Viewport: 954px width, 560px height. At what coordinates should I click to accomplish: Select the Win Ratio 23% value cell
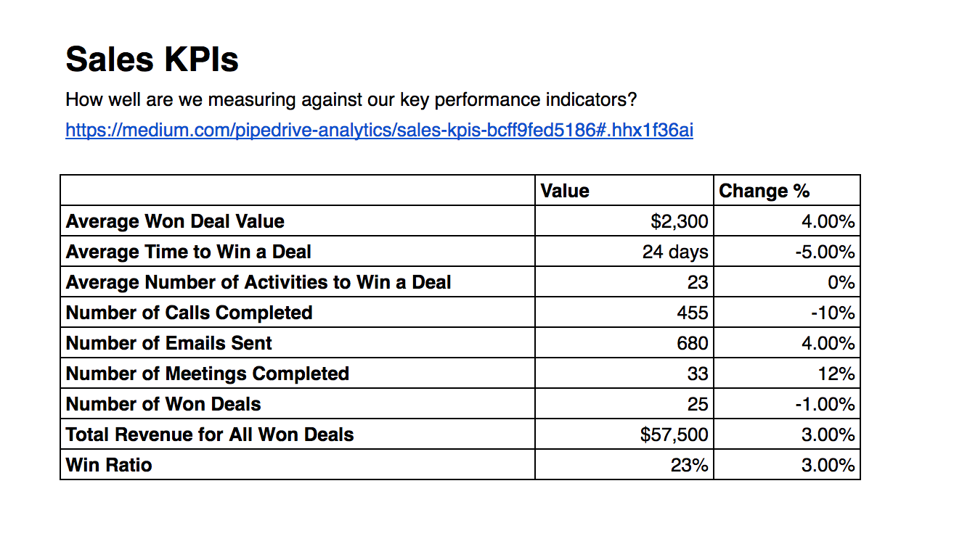click(624, 464)
